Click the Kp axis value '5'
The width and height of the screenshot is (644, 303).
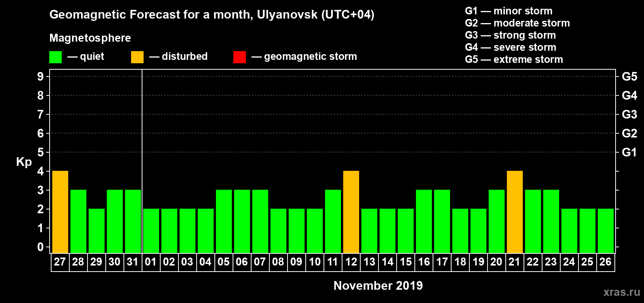point(41,152)
